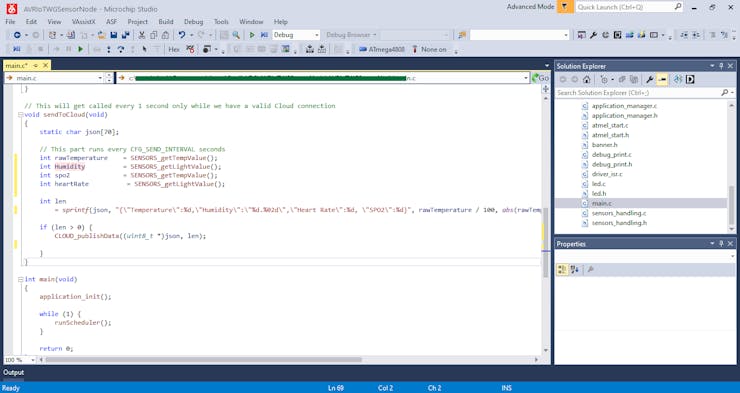This screenshot has width=740, height=393.
Task: Click the ATmega4808 device button
Action: pos(381,49)
